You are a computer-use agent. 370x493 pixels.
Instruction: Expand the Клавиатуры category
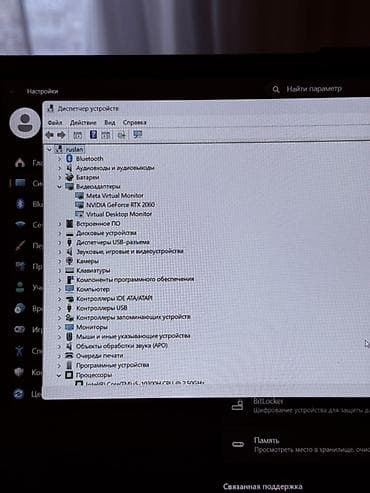59,270
